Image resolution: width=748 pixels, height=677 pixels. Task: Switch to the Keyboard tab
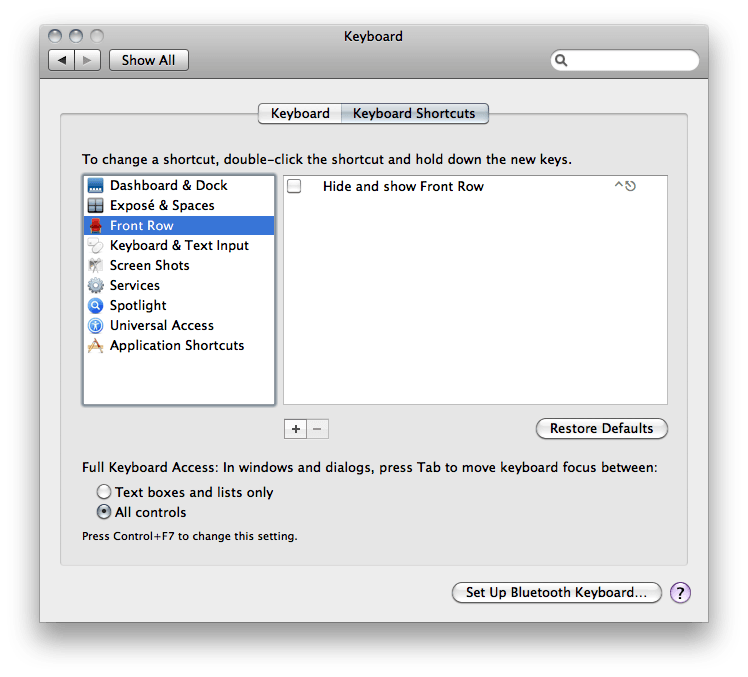(300, 114)
